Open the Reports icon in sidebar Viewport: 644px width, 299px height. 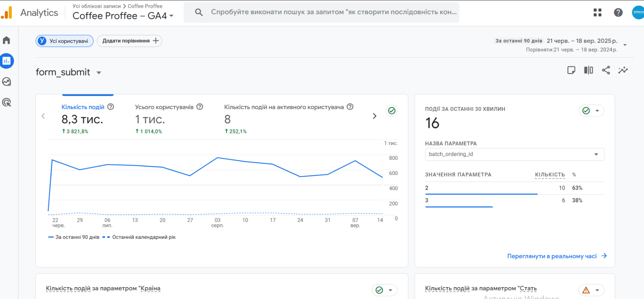click(x=7, y=61)
